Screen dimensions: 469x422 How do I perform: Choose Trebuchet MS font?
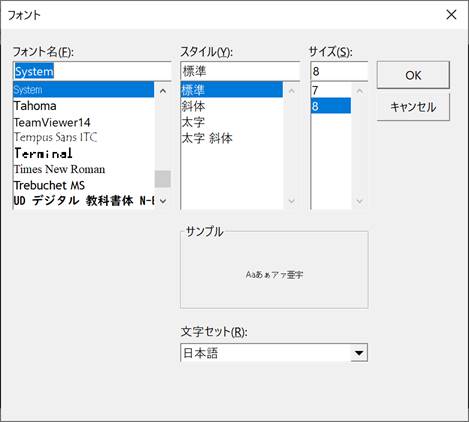[84, 185]
